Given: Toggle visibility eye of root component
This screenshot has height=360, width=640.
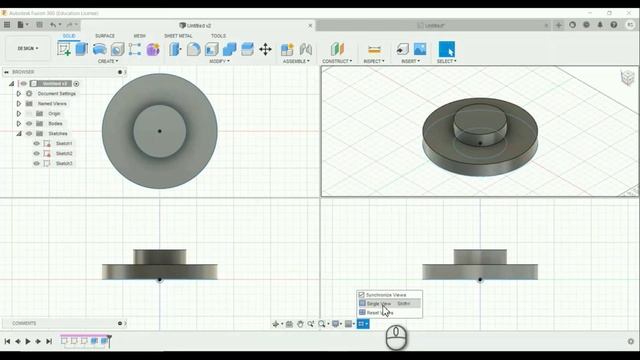Looking at the screenshot, I should click(x=24, y=84).
